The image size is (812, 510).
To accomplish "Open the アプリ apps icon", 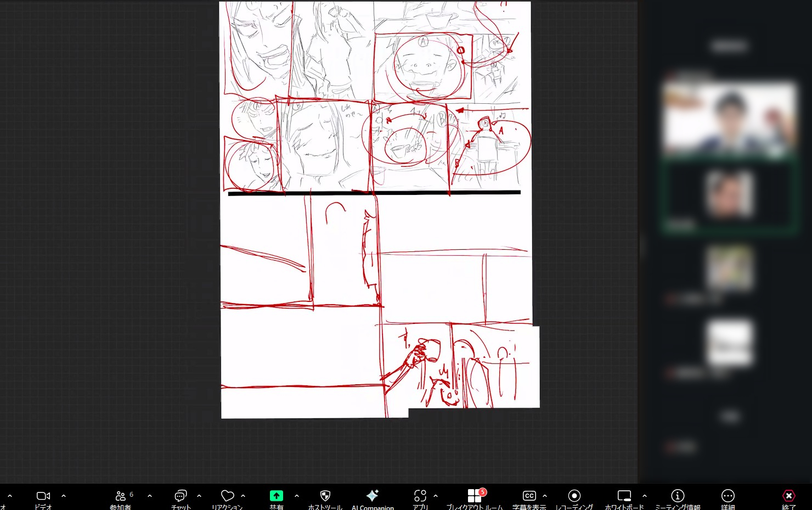I will point(420,496).
